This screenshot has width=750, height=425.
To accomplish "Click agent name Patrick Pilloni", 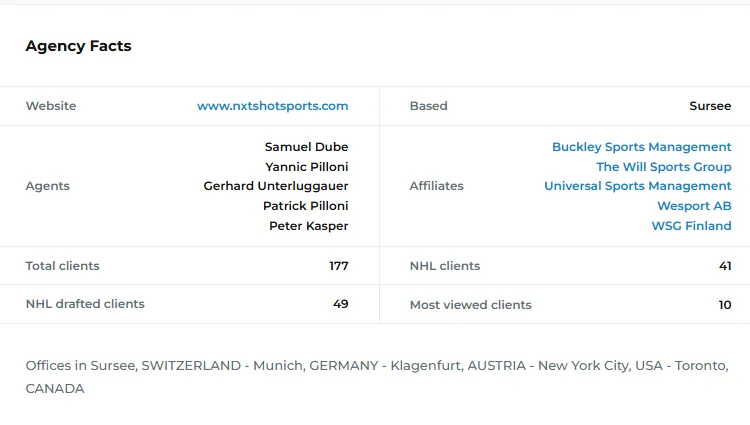I will point(305,206).
